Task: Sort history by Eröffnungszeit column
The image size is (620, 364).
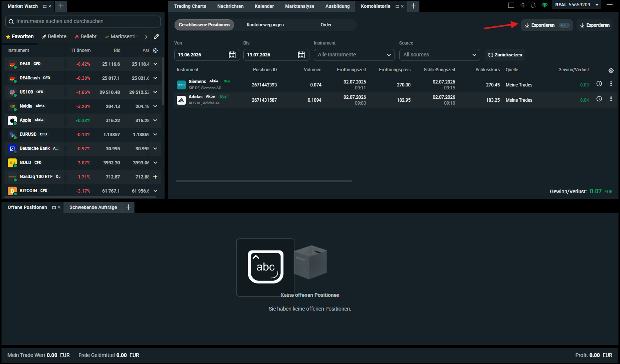Action: (x=351, y=70)
